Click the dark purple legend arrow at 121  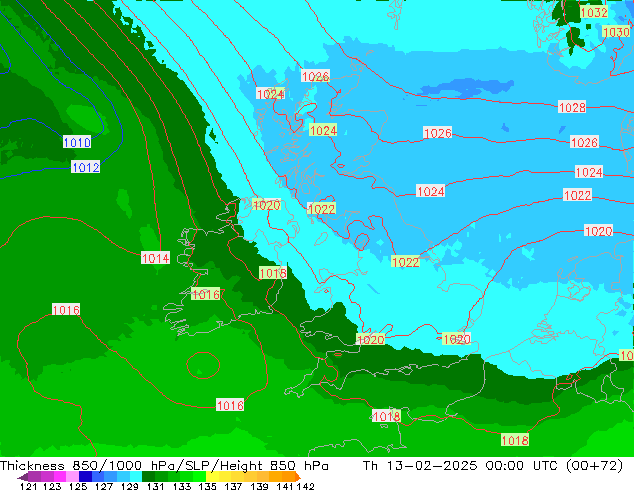pos(23,477)
